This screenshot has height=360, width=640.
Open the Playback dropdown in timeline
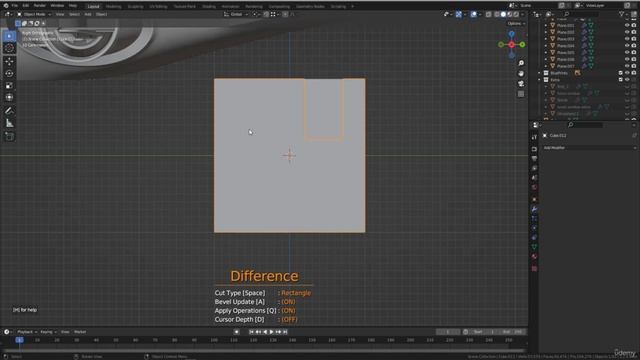(27, 332)
